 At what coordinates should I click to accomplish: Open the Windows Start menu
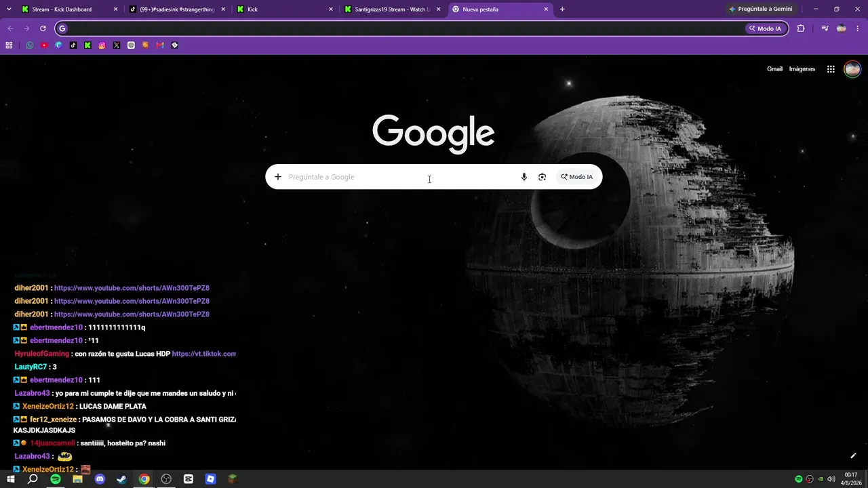tap(11, 479)
